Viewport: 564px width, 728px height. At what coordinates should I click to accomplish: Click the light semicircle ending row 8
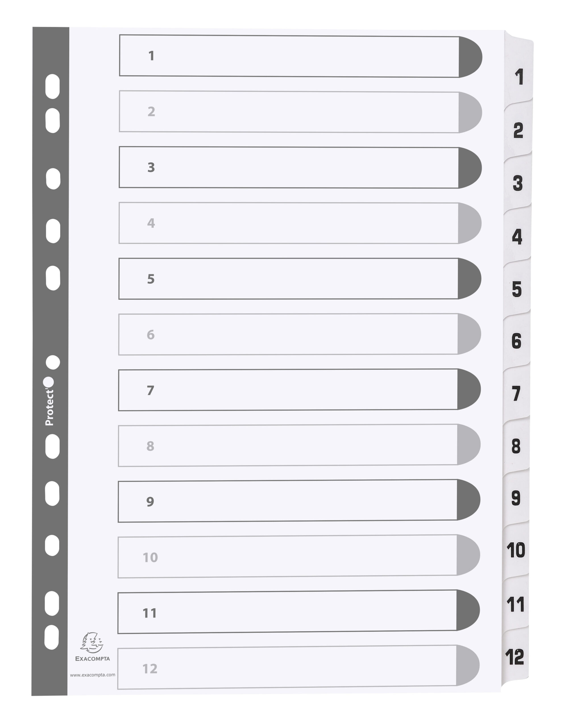tap(468, 444)
